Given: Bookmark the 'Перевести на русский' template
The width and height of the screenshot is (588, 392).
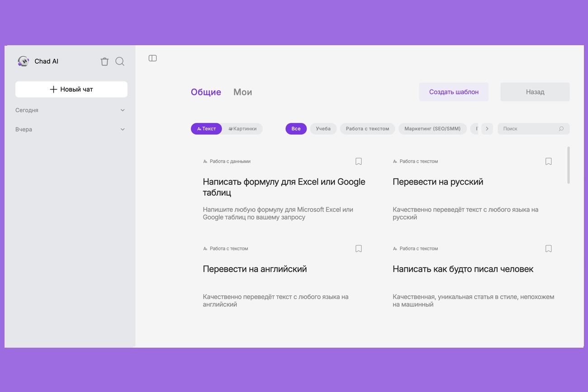Looking at the screenshot, I should 548,161.
